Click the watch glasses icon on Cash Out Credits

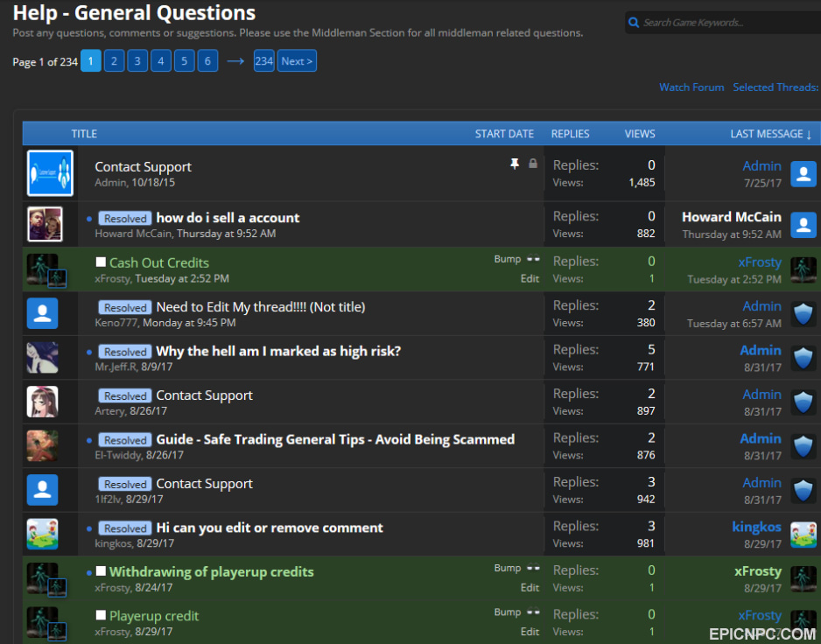coord(533,259)
